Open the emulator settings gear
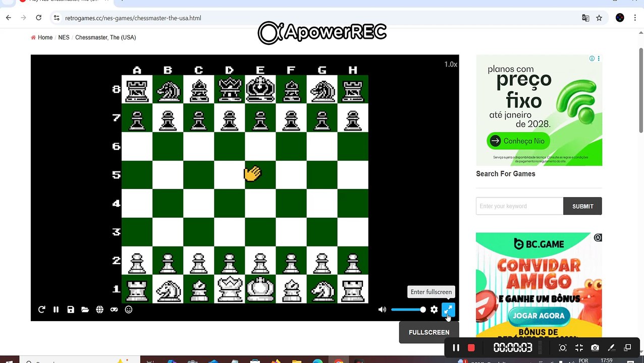Image resolution: width=644 pixels, height=363 pixels. [434, 310]
